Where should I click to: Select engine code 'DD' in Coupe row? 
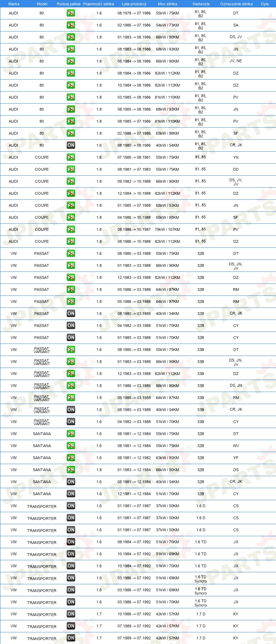coord(236,169)
